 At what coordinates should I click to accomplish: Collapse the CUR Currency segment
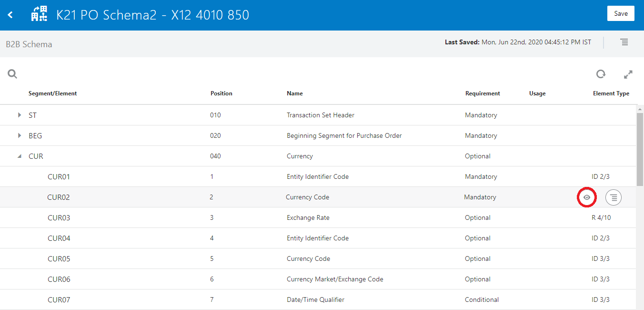(19, 156)
